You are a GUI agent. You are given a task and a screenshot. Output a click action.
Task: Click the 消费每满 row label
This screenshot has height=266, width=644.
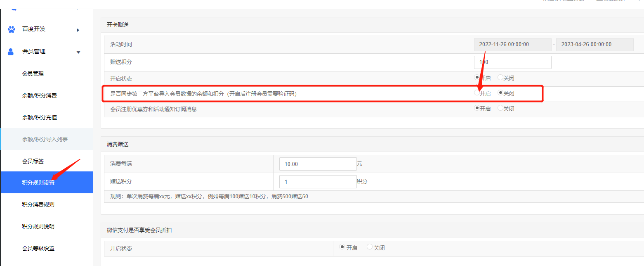[121, 164]
